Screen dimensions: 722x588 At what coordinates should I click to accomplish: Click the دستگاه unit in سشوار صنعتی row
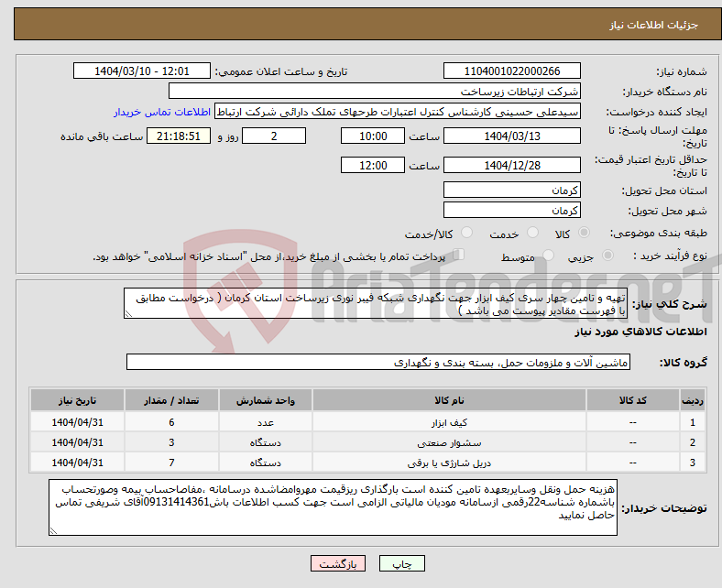[266, 442]
